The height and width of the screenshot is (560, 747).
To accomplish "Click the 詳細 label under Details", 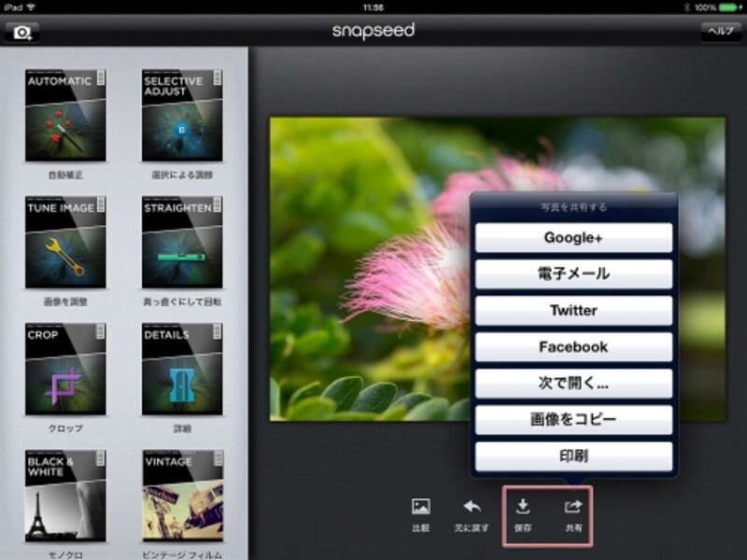I will (x=182, y=429).
